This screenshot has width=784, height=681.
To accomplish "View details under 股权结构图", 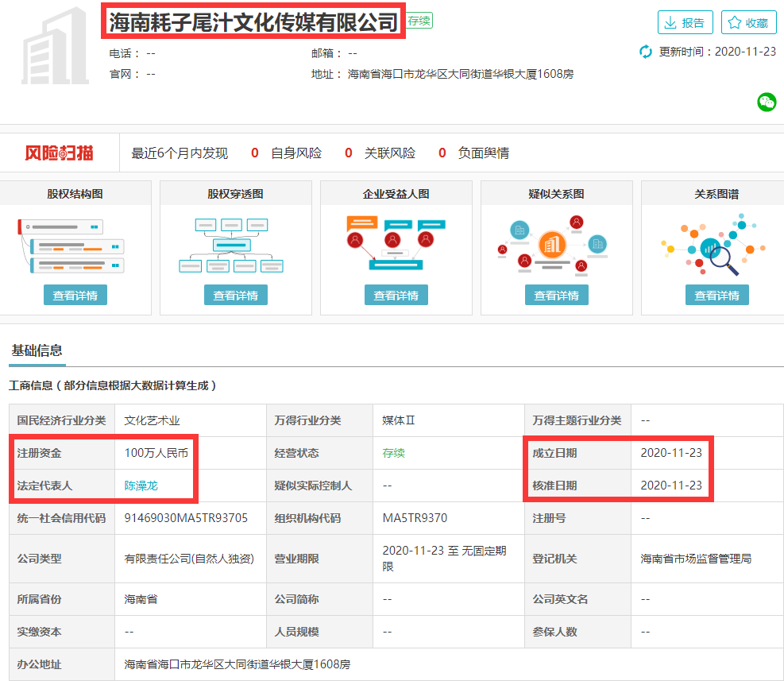I will 75,295.
